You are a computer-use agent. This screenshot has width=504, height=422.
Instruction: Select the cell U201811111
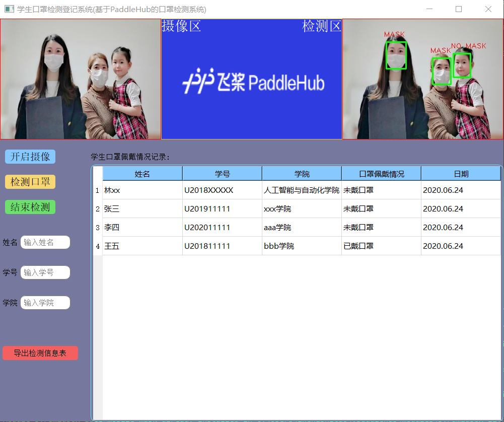click(x=222, y=246)
